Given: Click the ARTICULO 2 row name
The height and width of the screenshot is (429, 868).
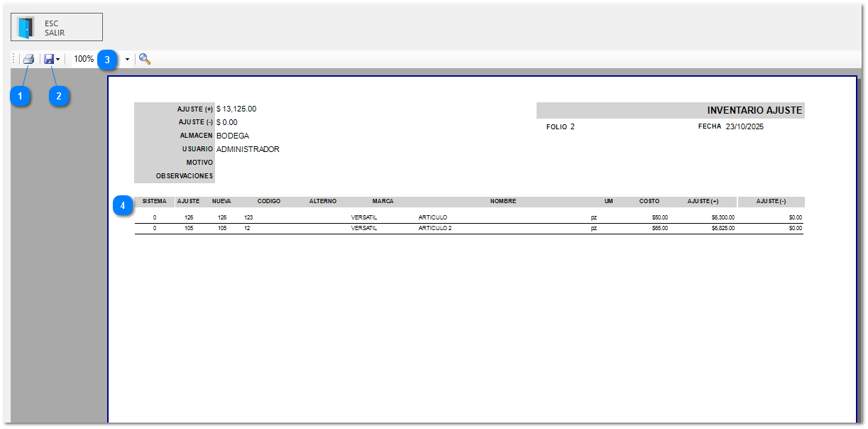Looking at the screenshot, I should [x=435, y=229].
